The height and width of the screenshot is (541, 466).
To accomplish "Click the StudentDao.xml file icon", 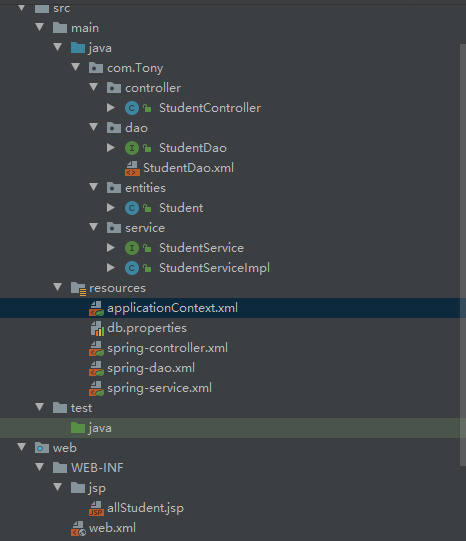I will click(132, 168).
